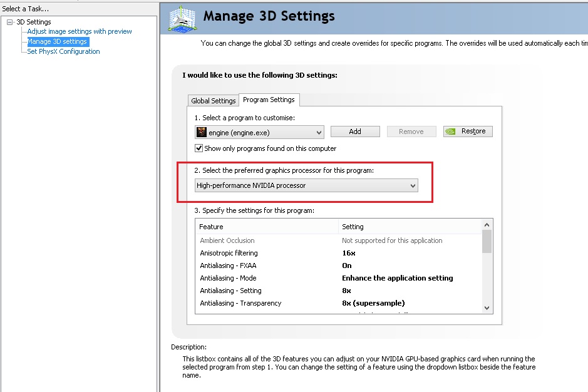This screenshot has width=588, height=392.
Task: Click the Manage 3D Settings header icon
Action: (182, 19)
